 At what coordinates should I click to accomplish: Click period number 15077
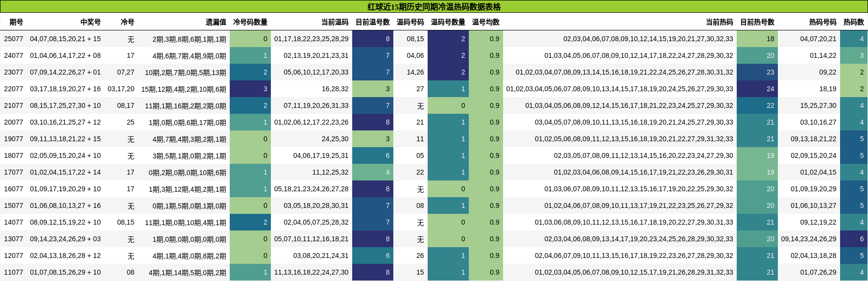point(14,205)
